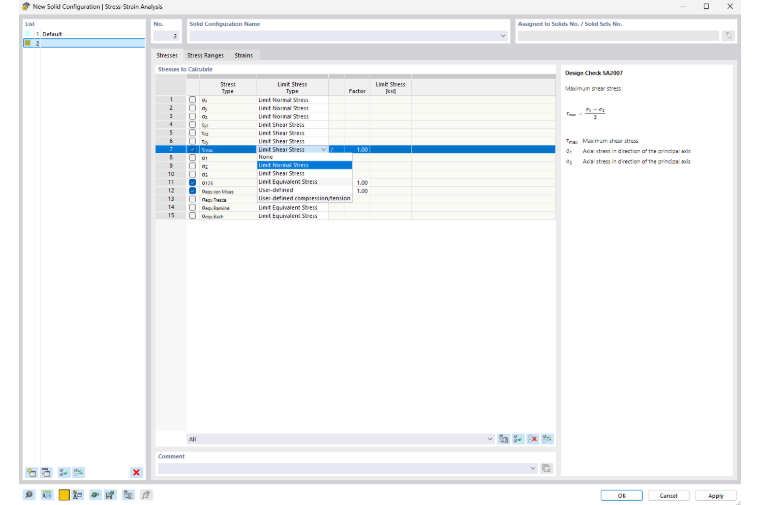Click the save-with-checkmark icon in bottom toolbar

[x=111, y=495]
